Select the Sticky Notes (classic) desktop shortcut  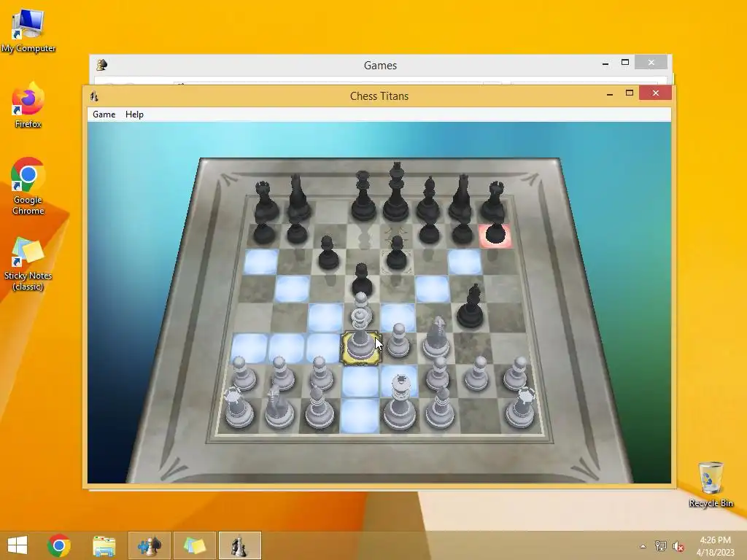tap(28, 264)
